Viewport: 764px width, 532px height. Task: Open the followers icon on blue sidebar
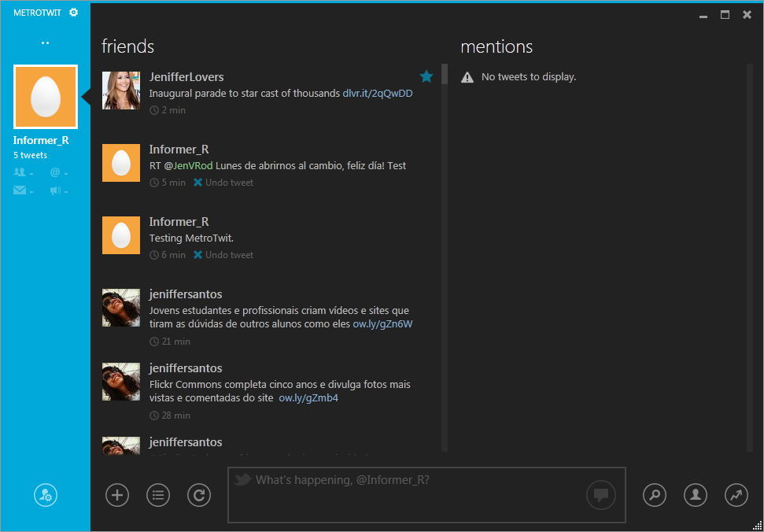(x=21, y=172)
